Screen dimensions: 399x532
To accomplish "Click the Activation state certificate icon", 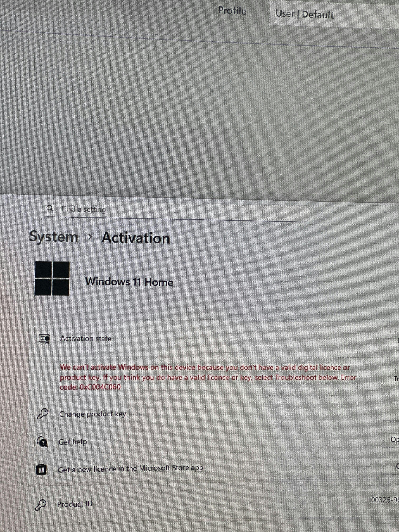I will (44, 339).
